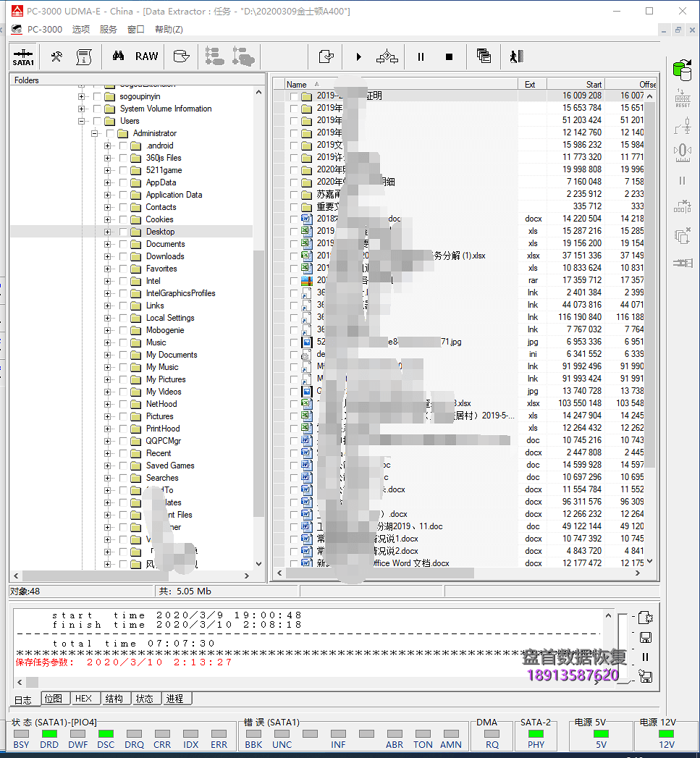Sort files by Ext column header
The width and height of the screenshot is (700, 758).
(x=532, y=85)
